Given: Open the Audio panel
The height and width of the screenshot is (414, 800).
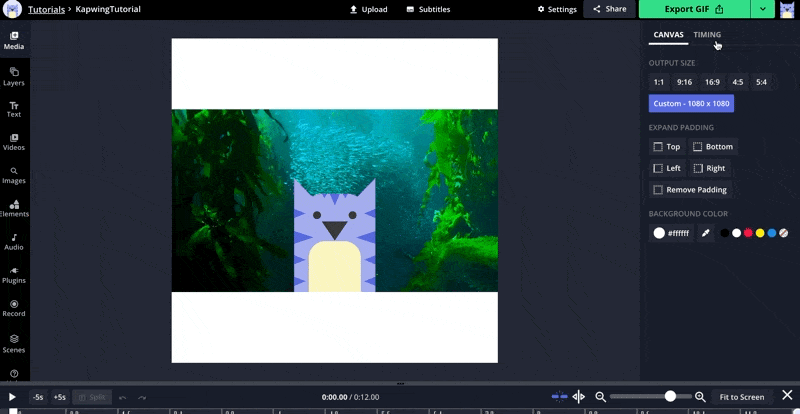Looking at the screenshot, I should pos(14,242).
